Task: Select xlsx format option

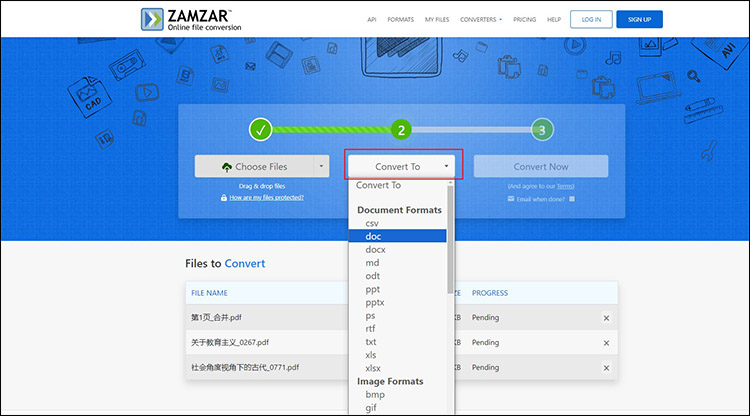Action: tap(397, 368)
